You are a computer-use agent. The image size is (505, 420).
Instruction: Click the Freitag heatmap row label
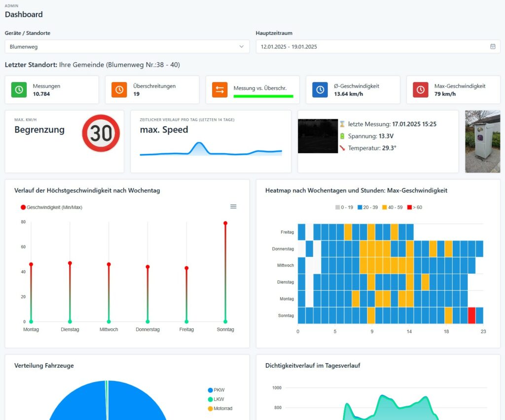(287, 232)
